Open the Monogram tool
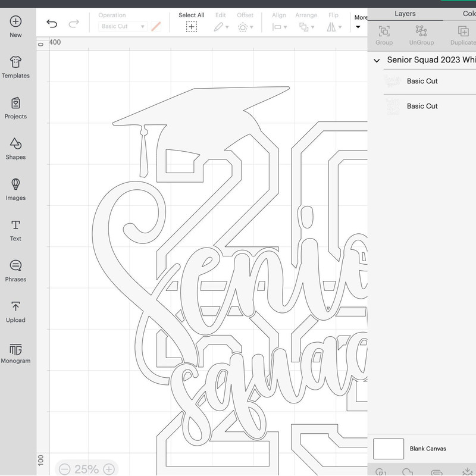This screenshot has width=476, height=476. [15, 352]
